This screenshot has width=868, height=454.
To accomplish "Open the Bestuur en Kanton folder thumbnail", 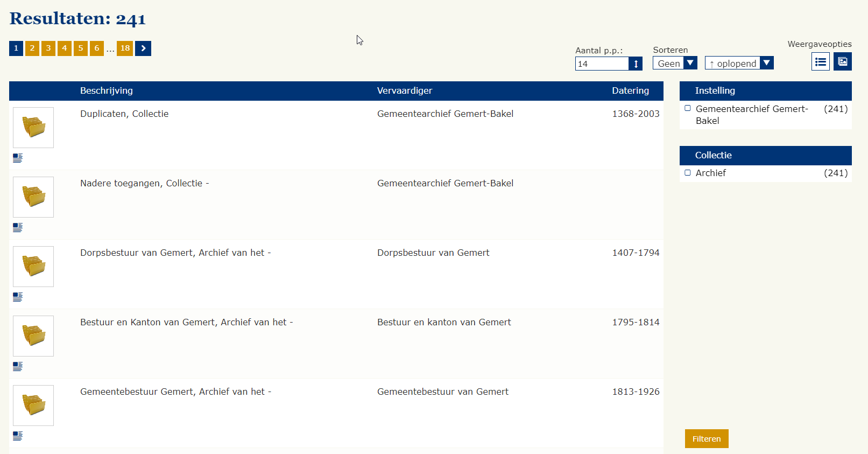I will point(33,336).
